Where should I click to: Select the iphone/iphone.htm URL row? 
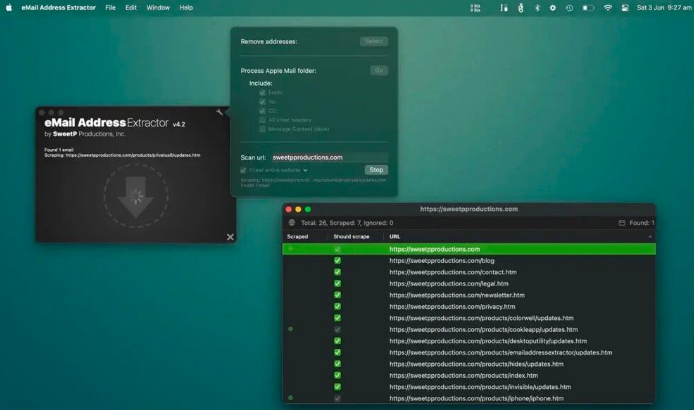pos(469,398)
